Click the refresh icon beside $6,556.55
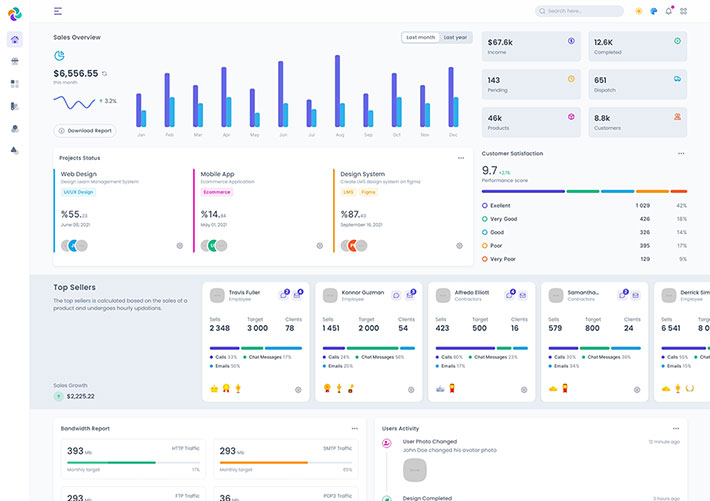 pos(104,74)
